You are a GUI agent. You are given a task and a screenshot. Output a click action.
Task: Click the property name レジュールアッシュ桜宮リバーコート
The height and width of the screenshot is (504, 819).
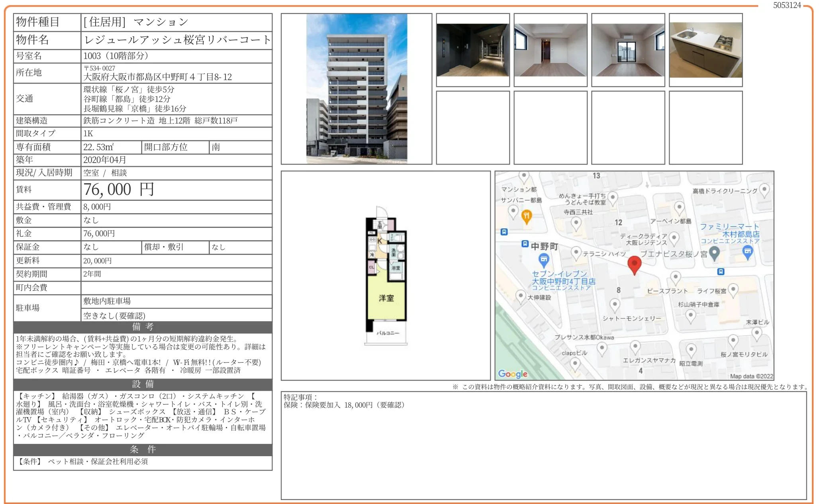177,40
